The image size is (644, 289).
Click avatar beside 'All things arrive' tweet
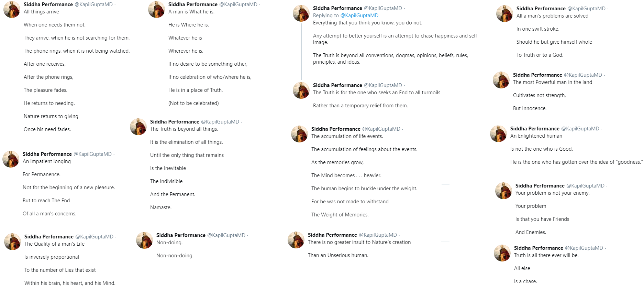(12, 9)
